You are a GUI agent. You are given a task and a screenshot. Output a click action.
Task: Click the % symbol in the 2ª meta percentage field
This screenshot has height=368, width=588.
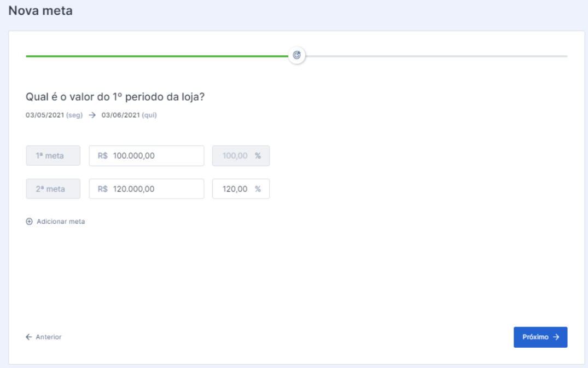click(x=258, y=189)
